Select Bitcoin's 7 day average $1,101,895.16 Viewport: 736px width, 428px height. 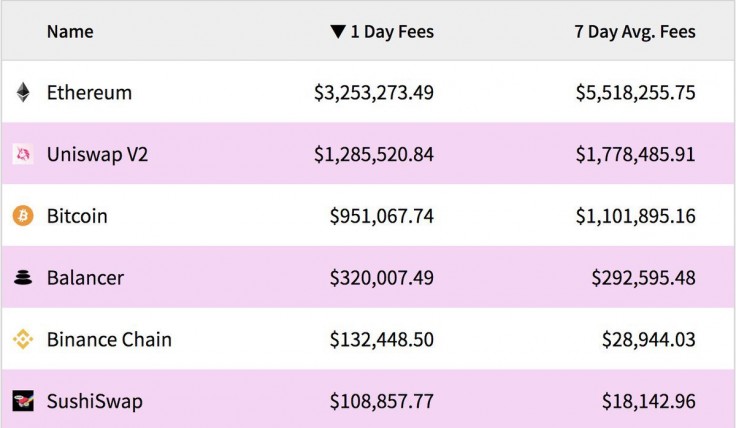click(x=635, y=216)
